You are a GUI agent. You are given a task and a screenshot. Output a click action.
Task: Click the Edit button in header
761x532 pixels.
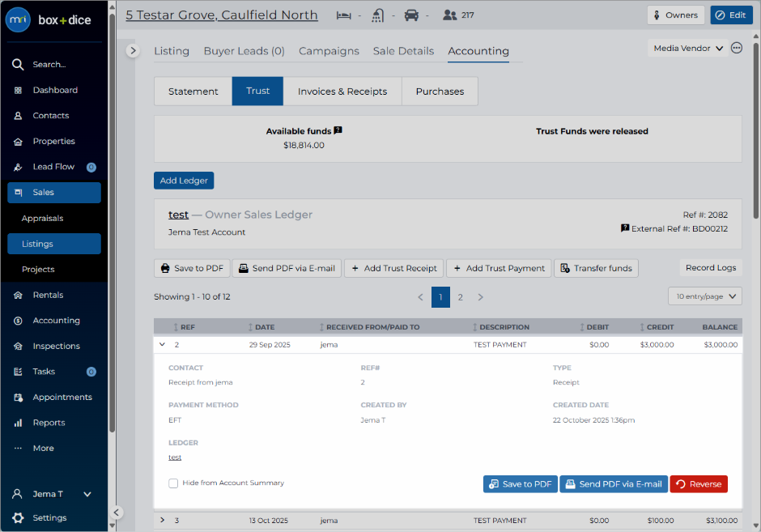point(731,15)
